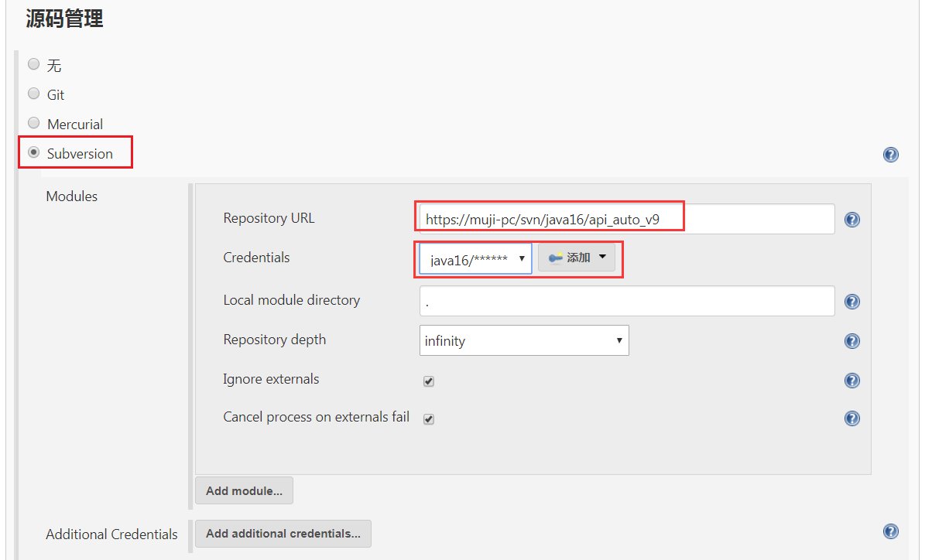The height and width of the screenshot is (560, 932).
Task: Select the Mercurial radio button
Action: 33,123
